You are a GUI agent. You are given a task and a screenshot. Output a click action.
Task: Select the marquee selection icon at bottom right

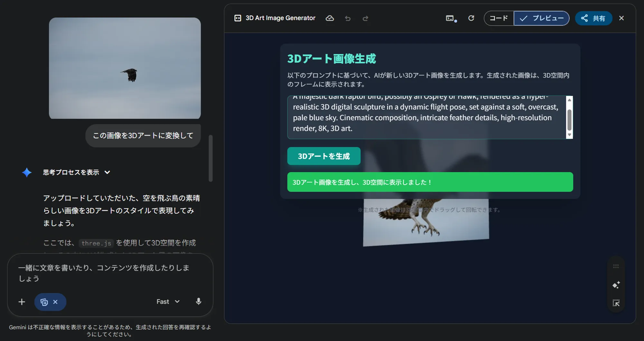click(616, 303)
